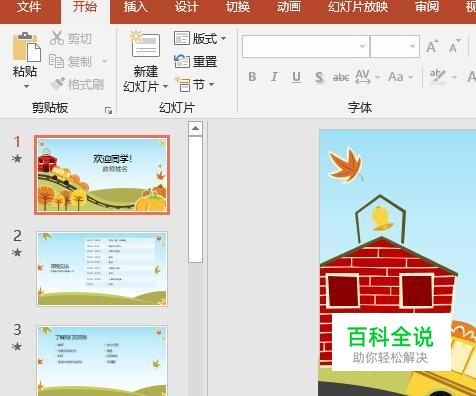
Task: Expand the font size dropdown arrow
Action: click(x=412, y=46)
